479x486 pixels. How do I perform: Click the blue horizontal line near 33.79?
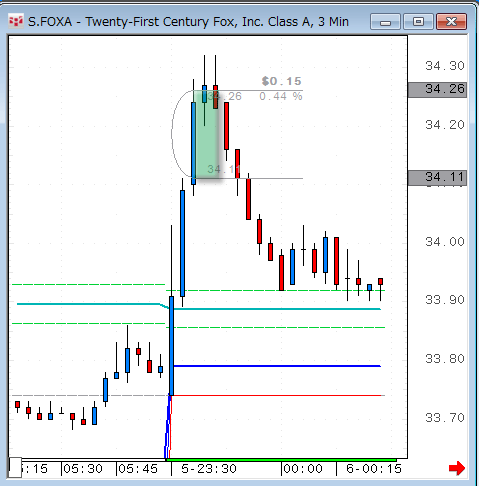tap(277, 366)
